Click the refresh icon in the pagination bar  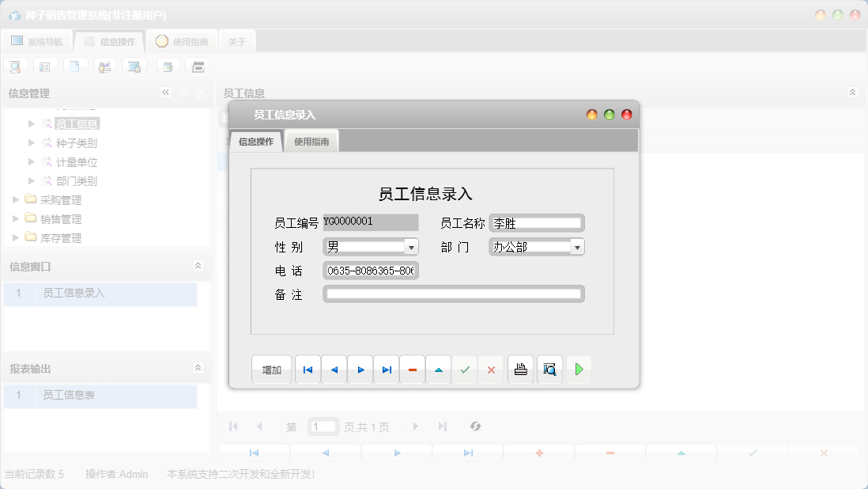coord(475,426)
